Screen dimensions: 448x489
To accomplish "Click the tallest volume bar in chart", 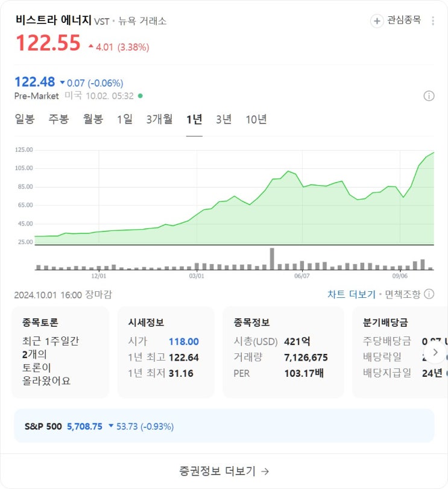I will pos(272,259).
